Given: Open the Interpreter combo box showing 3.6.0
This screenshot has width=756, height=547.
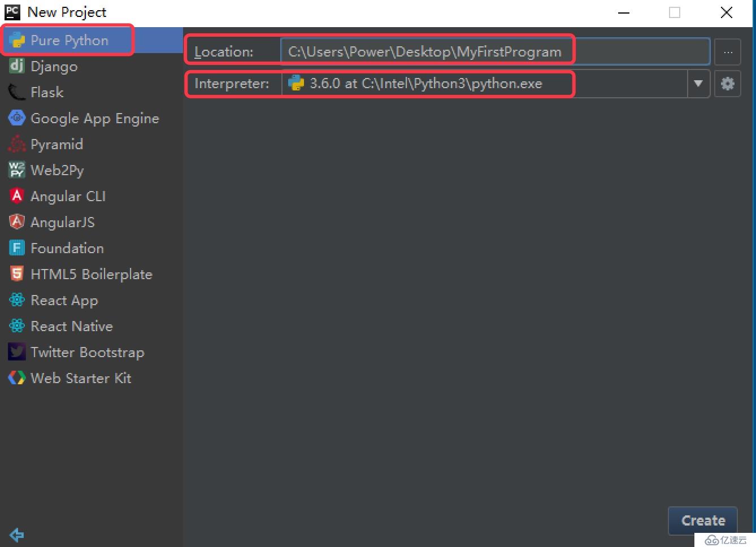Looking at the screenshot, I should (495, 84).
